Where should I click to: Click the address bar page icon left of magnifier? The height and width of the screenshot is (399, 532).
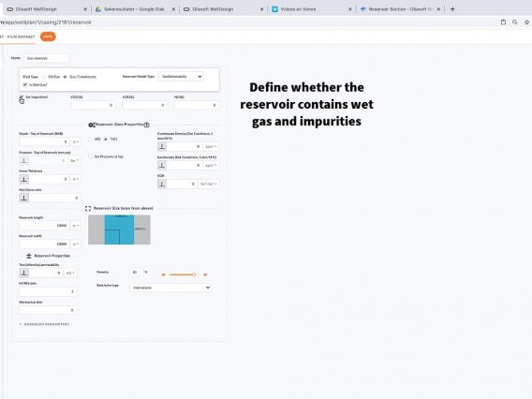(x=503, y=22)
